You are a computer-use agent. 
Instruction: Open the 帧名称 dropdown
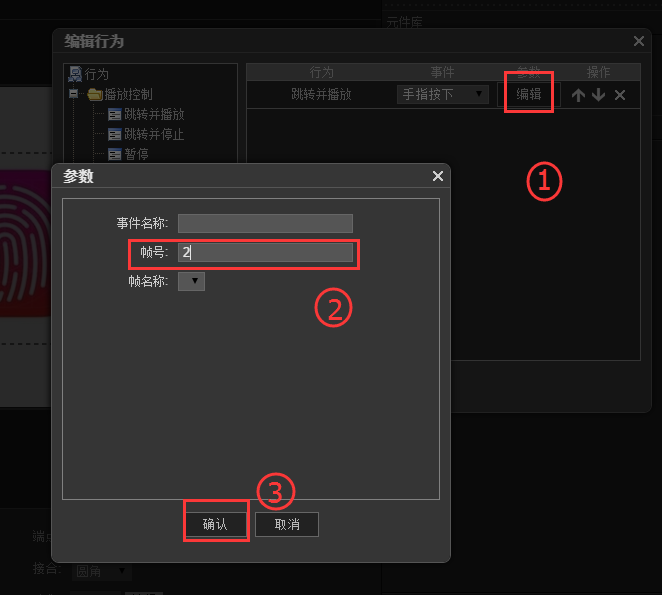click(191, 282)
